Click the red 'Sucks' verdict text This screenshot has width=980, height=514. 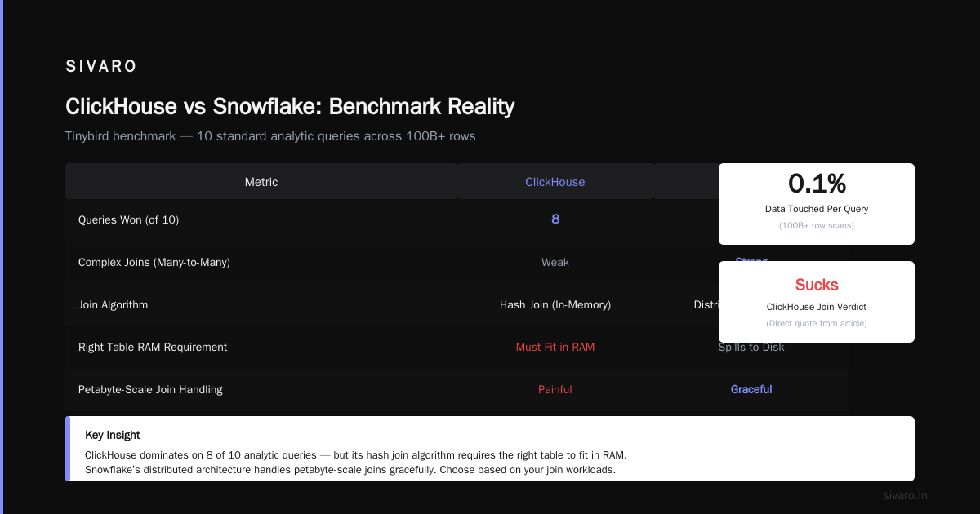pos(817,285)
